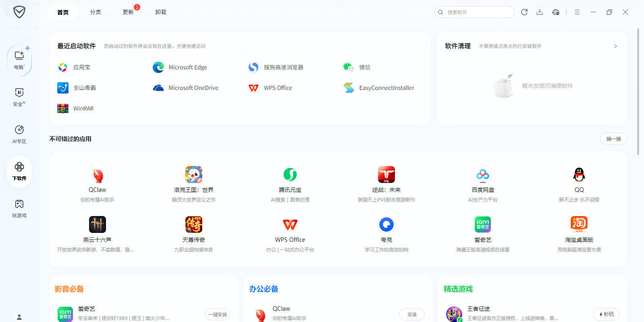
Task: Switch to the 更新 tab
Action: pos(128,12)
